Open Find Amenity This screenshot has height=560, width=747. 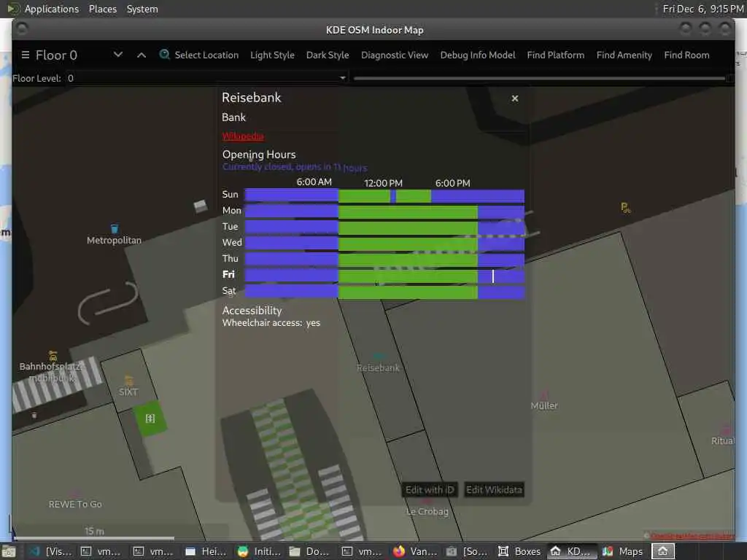[624, 55]
